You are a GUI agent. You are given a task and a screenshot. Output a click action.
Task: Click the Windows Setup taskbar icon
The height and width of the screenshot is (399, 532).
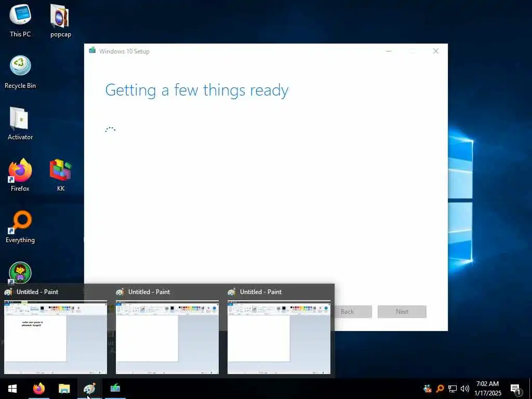(x=115, y=389)
